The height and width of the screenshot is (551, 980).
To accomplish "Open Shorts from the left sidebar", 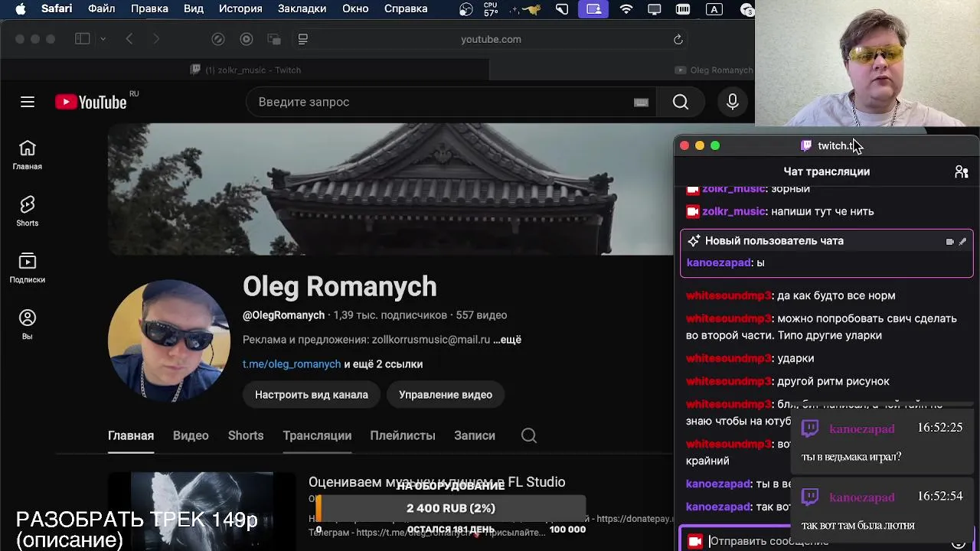I will point(28,211).
